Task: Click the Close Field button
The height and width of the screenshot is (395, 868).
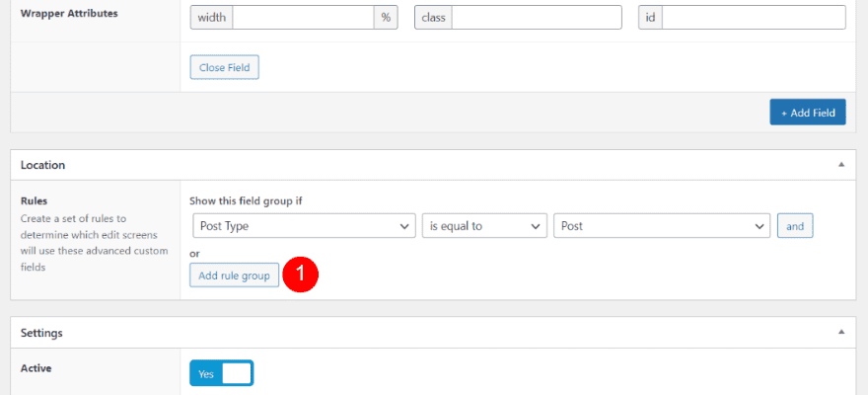Action: coord(224,67)
